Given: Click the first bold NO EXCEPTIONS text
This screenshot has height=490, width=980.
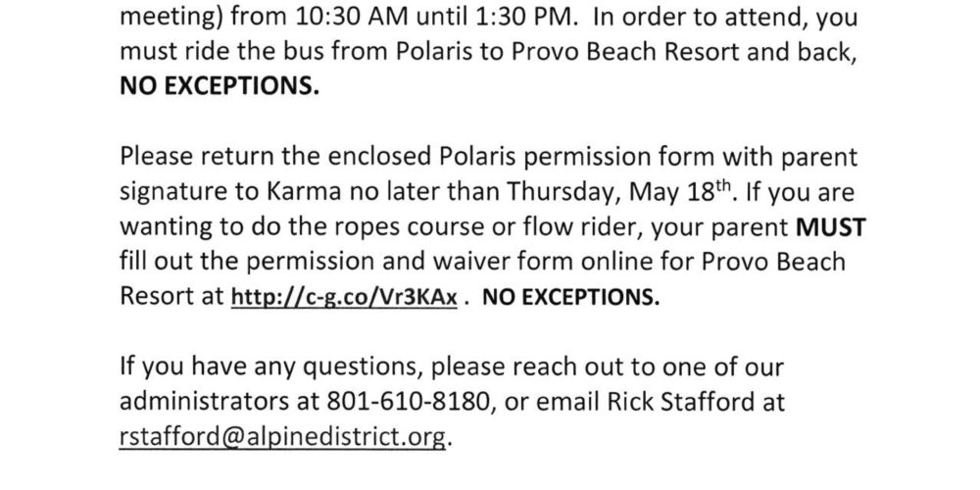Looking at the screenshot, I should pos(220,86).
